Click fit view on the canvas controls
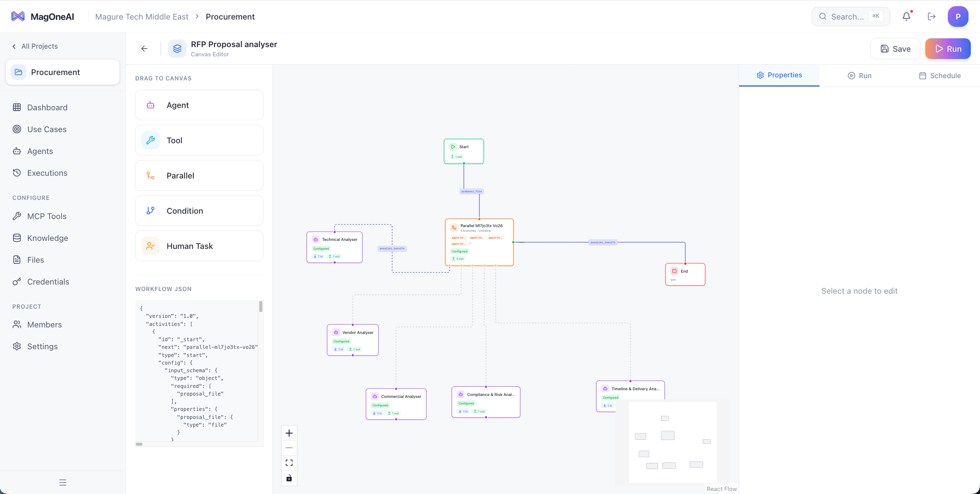Screen dimensions: 980x494 (x=289, y=463)
